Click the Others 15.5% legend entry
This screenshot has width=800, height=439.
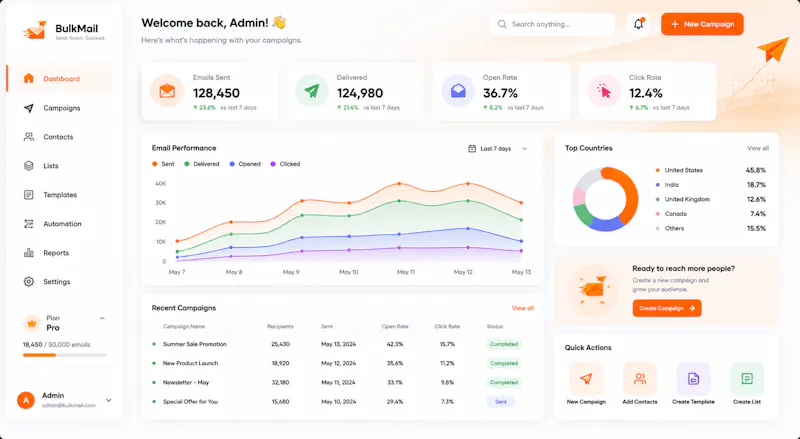(x=711, y=228)
